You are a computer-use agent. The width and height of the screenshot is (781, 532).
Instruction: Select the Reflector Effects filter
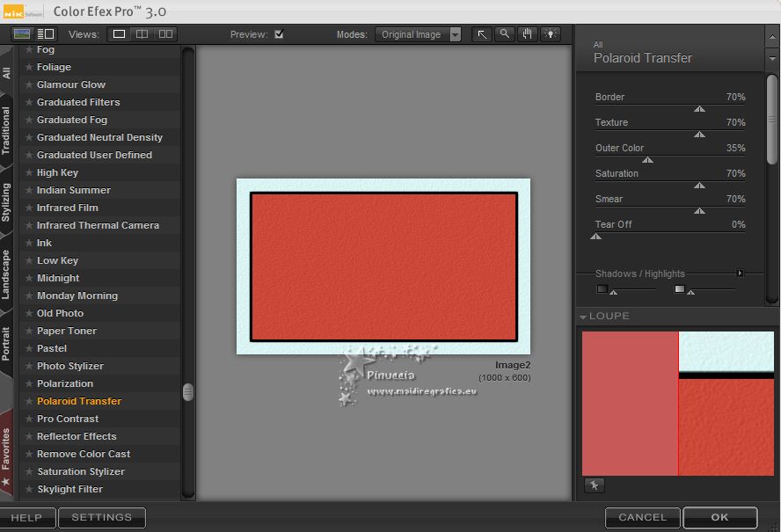pyautogui.click(x=77, y=436)
